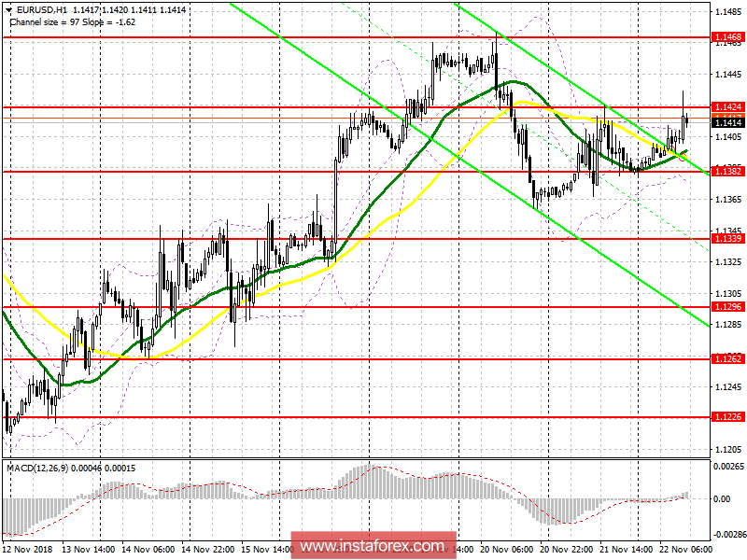Select the -0.00286 MACD scale value
This screenshot has width=747, height=560.
pos(729,534)
